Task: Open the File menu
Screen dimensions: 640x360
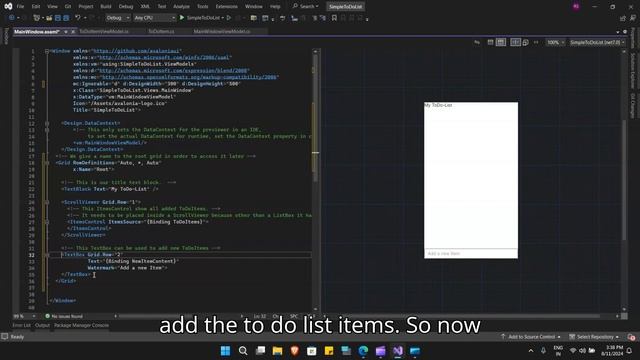Action: click(x=20, y=7)
